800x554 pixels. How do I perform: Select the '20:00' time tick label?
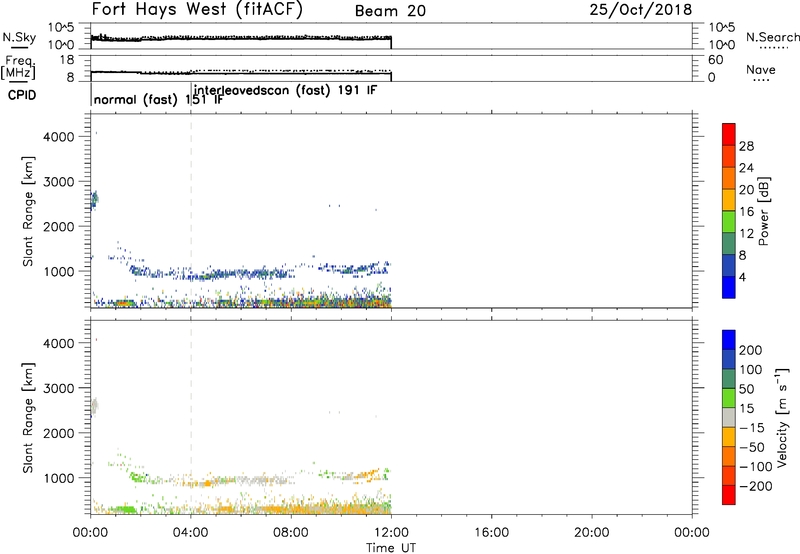[x=591, y=533]
